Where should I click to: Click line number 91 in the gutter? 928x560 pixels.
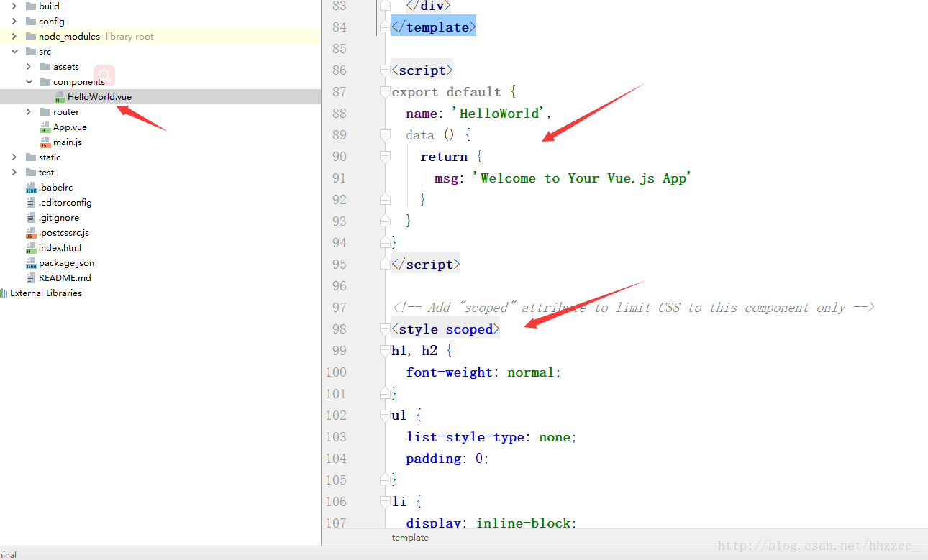[339, 178]
